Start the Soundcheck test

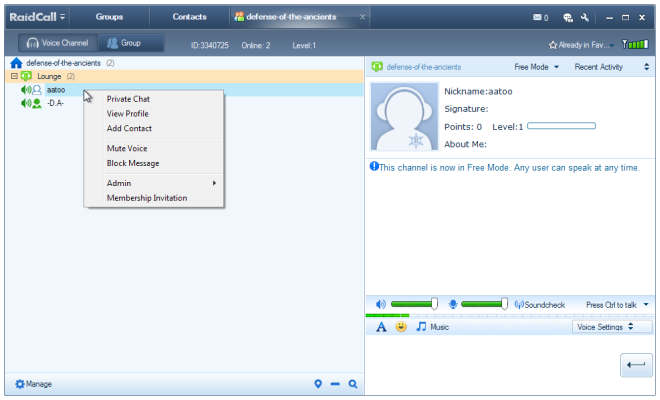[540, 304]
